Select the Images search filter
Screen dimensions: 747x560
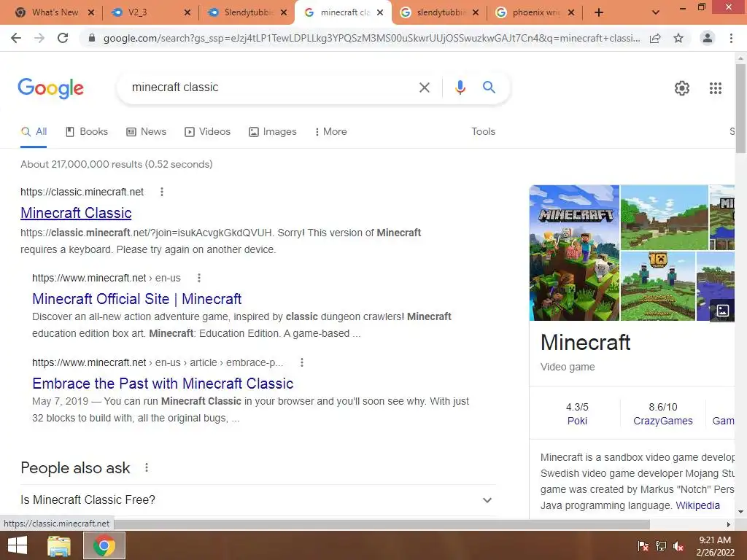[x=273, y=132]
